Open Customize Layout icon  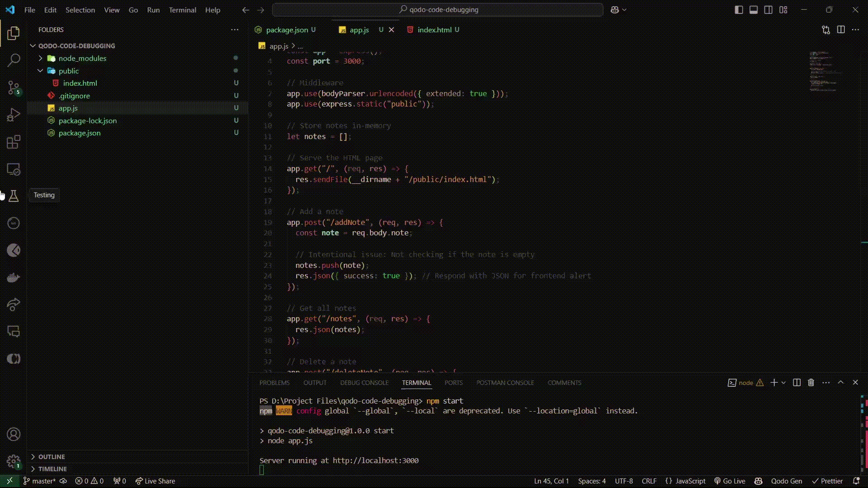point(783,9)
